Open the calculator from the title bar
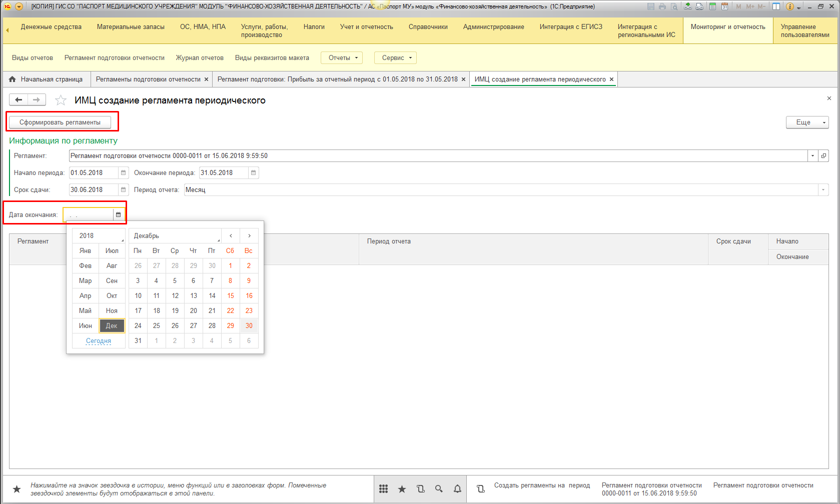Image resolution: width=840 pixels, height=504 pixels. [712, 6]
